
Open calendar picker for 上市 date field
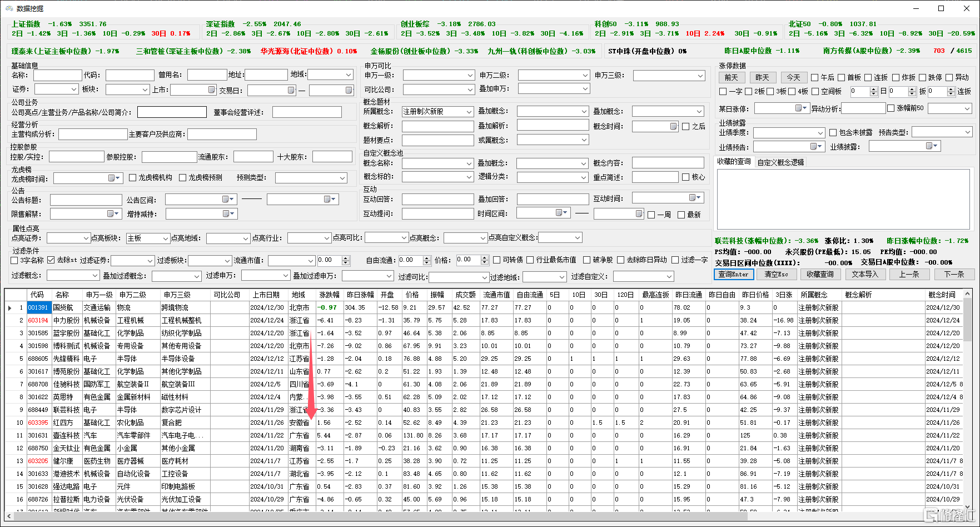pyautogui.click(x=212, y=90)
